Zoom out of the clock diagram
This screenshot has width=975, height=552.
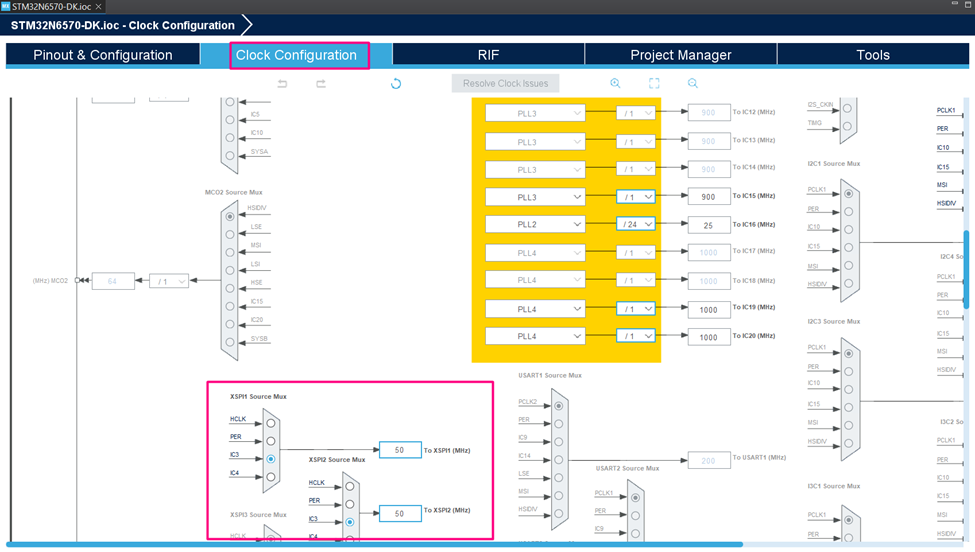coord(693,83)
